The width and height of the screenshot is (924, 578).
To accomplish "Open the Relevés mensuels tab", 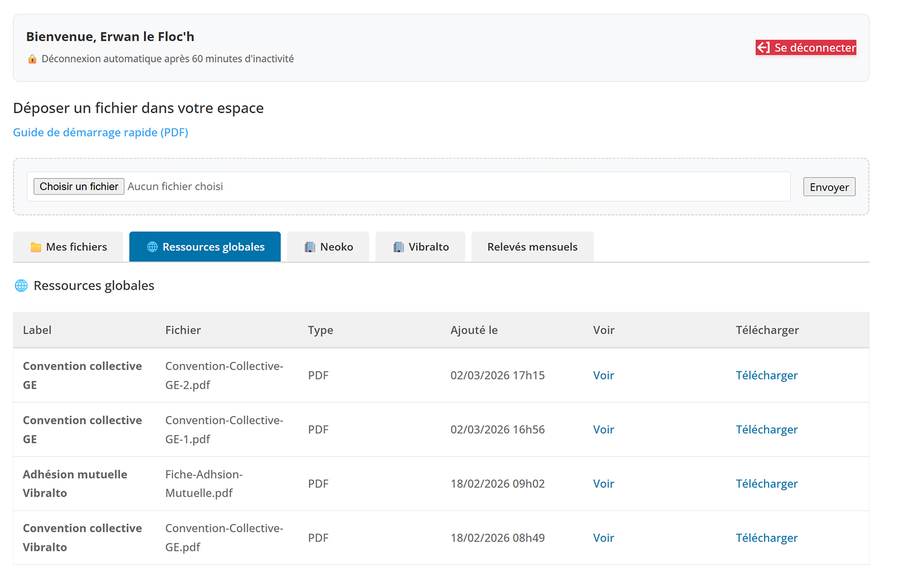I will [x=532, y=247].
